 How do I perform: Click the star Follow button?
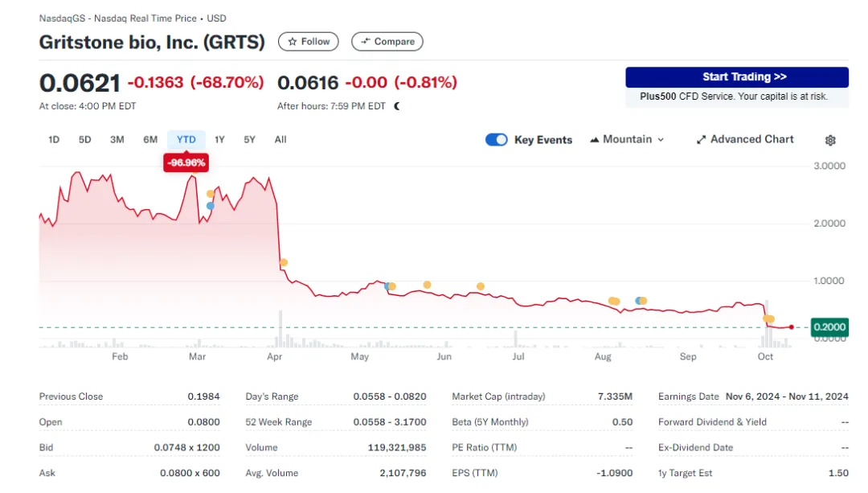click(309, 42)
